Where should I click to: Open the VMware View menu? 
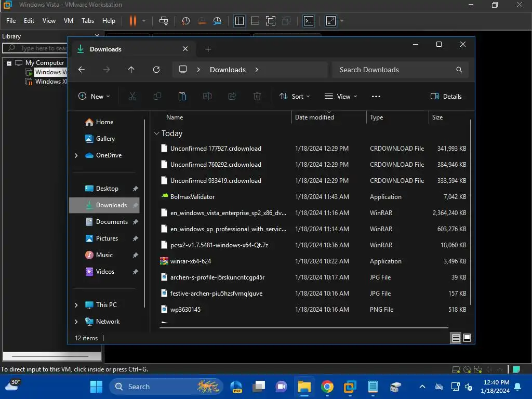pos(49,21)
